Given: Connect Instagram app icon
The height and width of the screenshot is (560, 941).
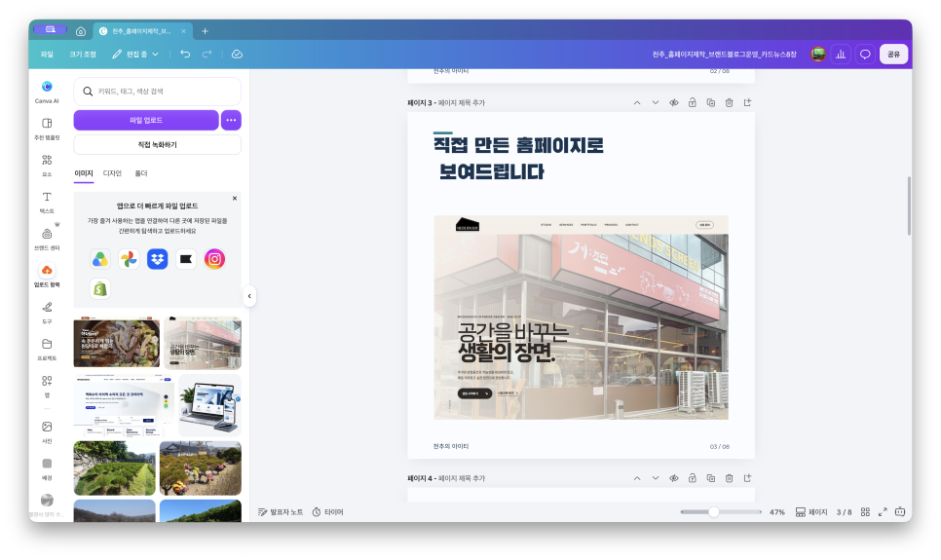Looking at the screenshot, I should (x=214, y=259).
